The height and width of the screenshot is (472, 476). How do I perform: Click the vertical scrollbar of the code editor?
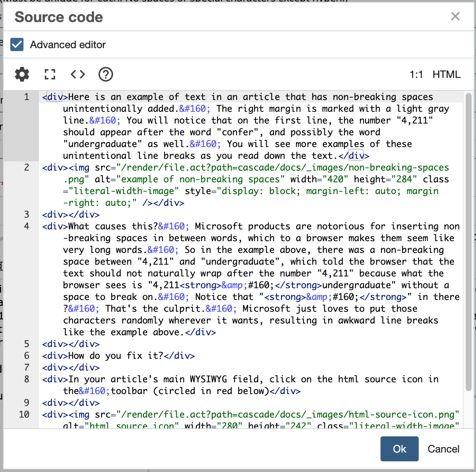pos(468,243)
